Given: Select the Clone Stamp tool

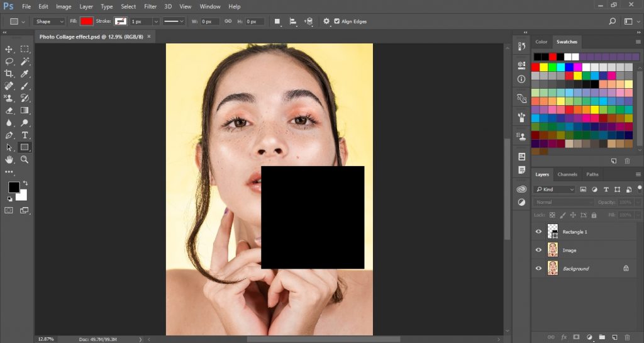Looking at the screenshot, I should (x=9, y=98).
